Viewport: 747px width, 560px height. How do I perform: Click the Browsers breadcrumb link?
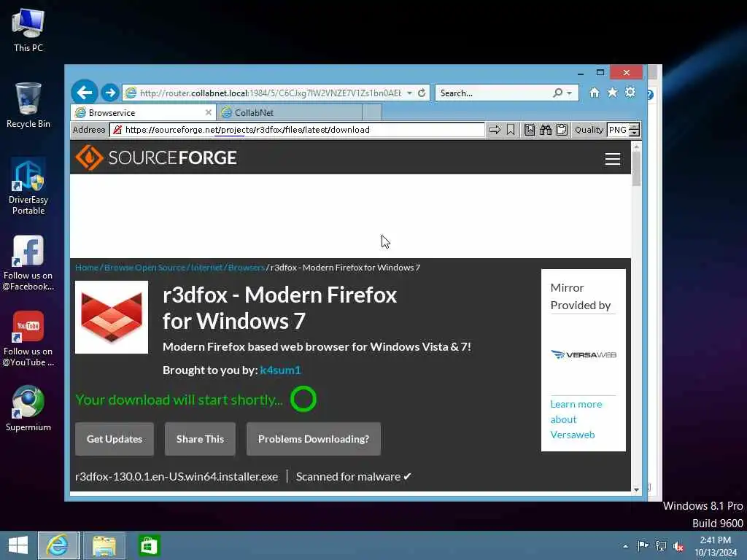[246, 268]
